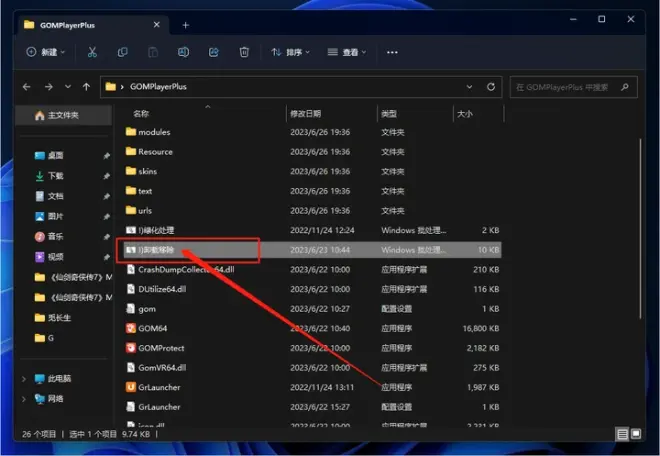Click the Delete trash bin icon
Screen dimensions: 660x456
pyautogui.click(x=244, y=52)
